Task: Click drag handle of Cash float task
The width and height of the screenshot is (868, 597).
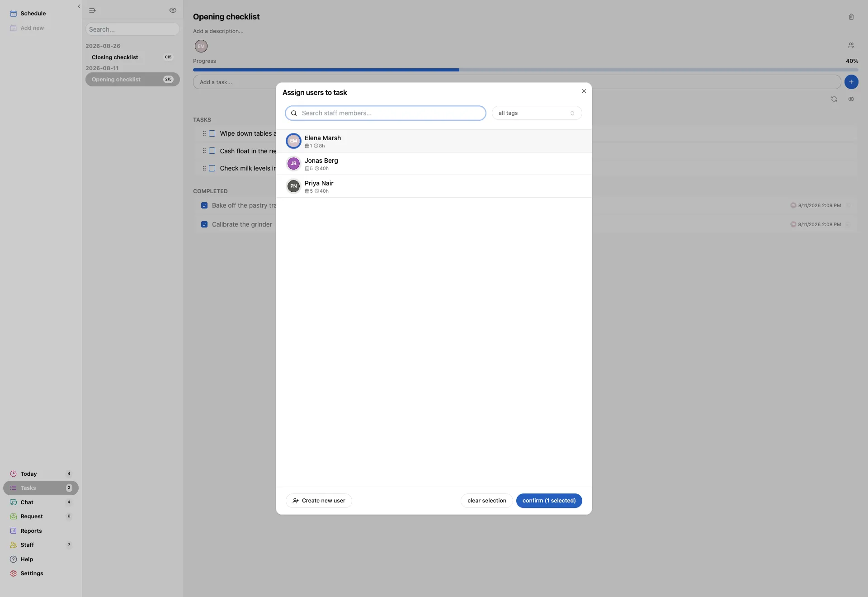Action: click(204, 151)
